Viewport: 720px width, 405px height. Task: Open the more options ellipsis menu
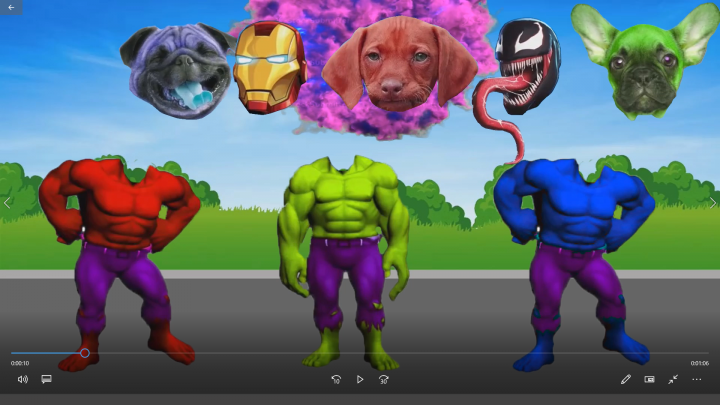(697, 379)
